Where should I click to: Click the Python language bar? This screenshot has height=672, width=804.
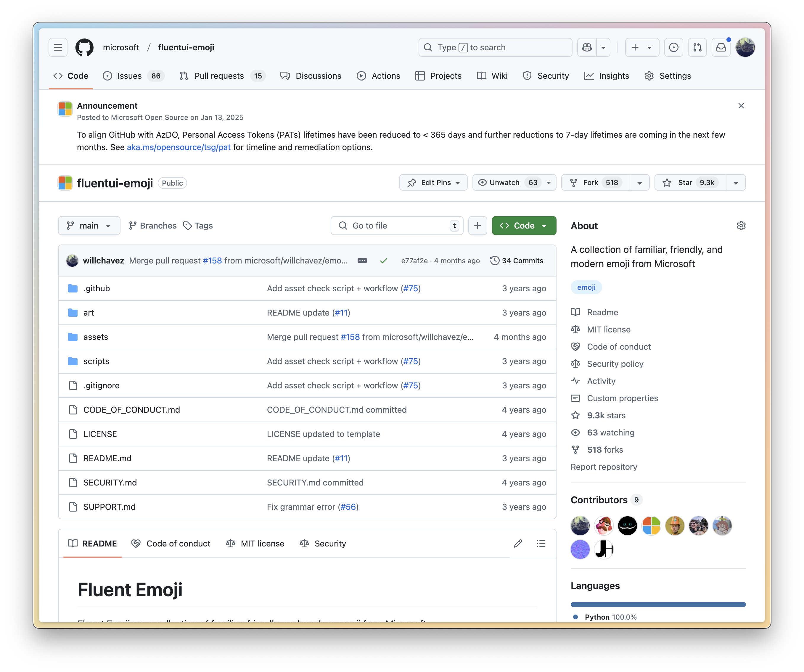pyautogui.click(x=658, y=604)
